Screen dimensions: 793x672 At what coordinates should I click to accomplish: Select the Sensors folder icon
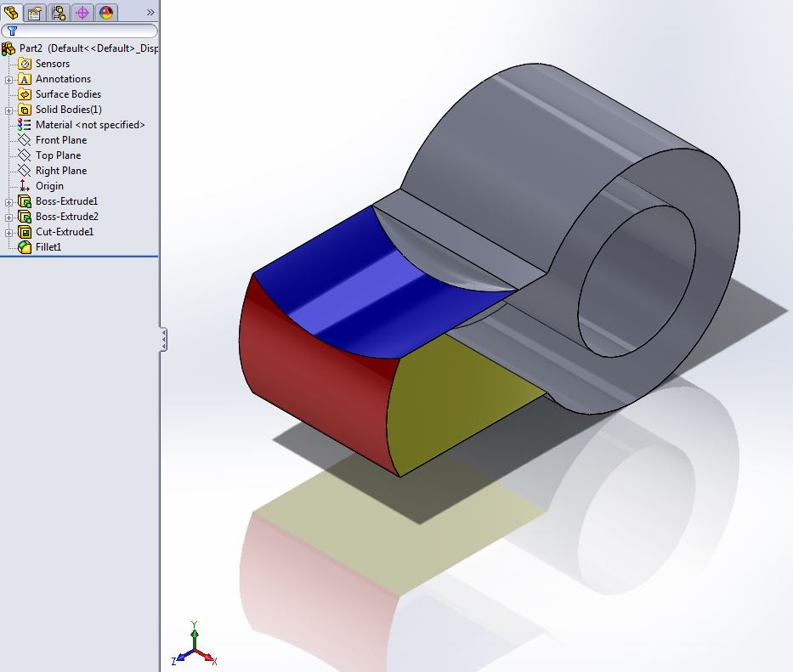click(x=25, y=64)
